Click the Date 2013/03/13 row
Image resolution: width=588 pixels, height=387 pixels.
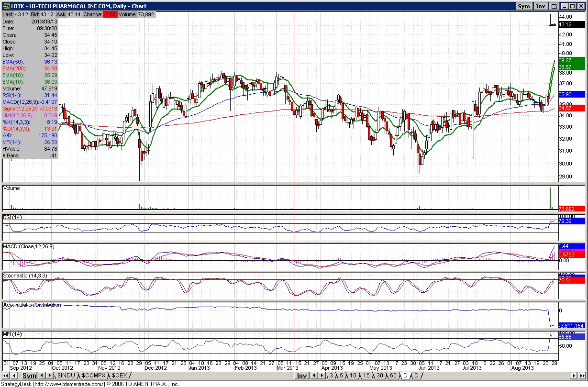point(30,22)
